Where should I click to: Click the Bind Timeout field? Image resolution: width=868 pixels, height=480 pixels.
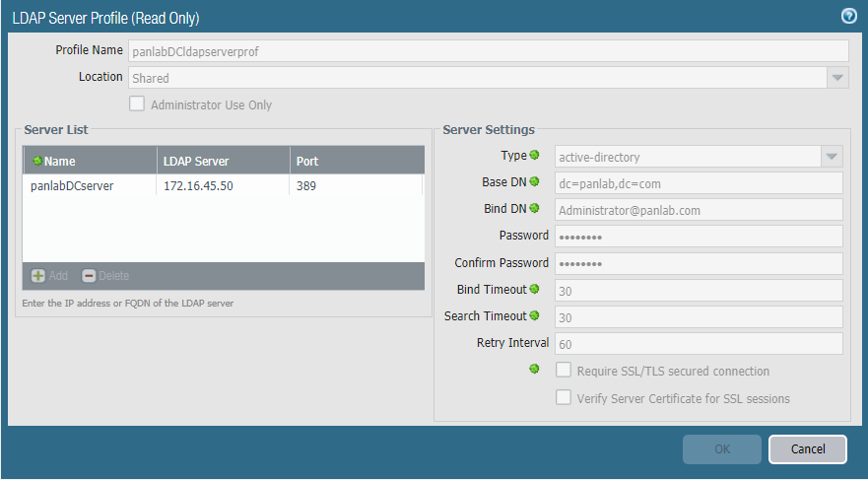pyautogui.click(x=700, y=290)
